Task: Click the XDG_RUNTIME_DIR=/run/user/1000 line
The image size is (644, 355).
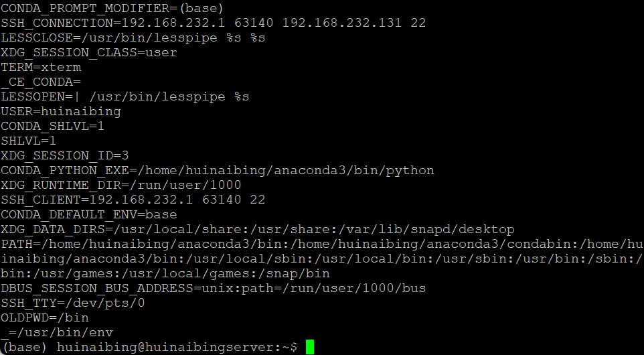Action: point(120,186)
